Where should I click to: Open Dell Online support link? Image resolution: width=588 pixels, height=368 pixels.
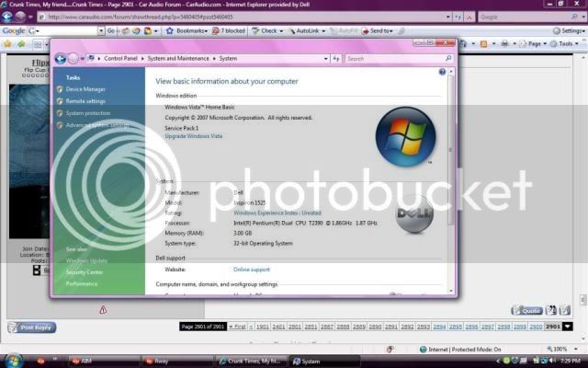tap(251, 270)
